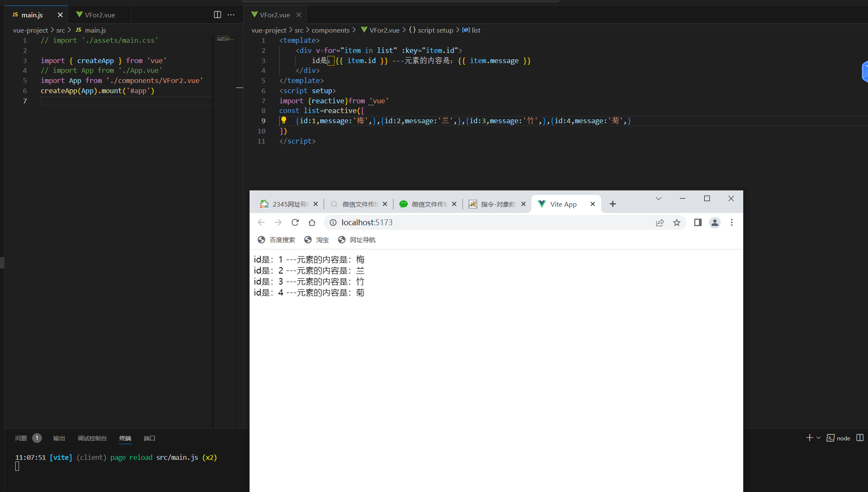Click script setup in breadcrumb
This screenshot has height=492, width=868.
pyautogui.click(x=435, y=30)
